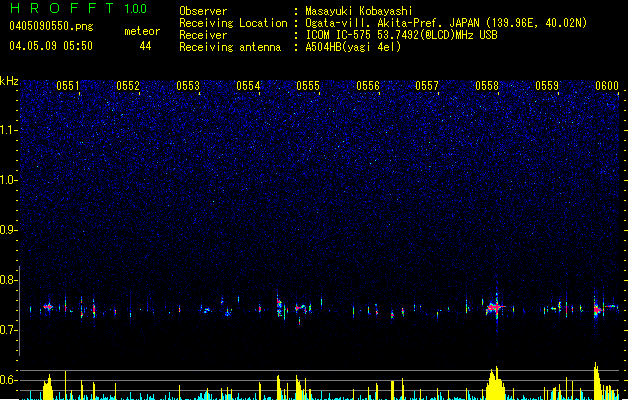Click the antenna value A504HB(yagi 4el)
The height and width of the screenshot is (400, 629).
coord(353,47)
